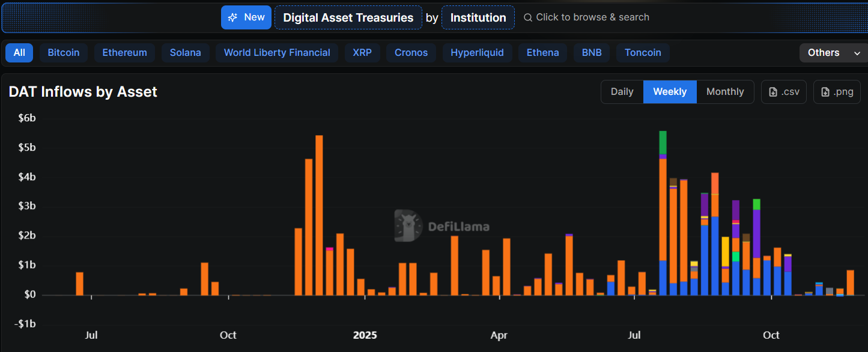The width and height of the screenshot is (868, 352).
Task: Select the Bitcoin filter tab
Action: (63, 53)
